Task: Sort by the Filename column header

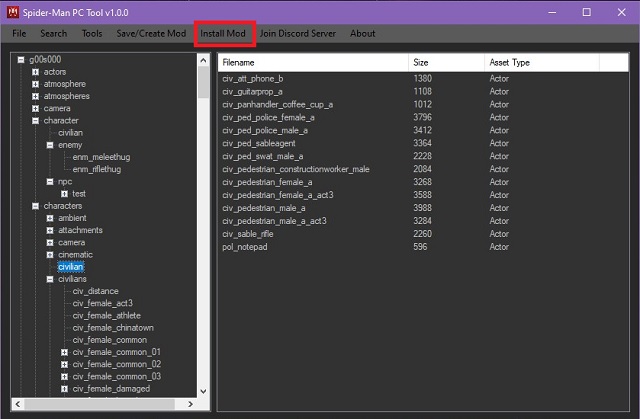Action: [313, 62]
